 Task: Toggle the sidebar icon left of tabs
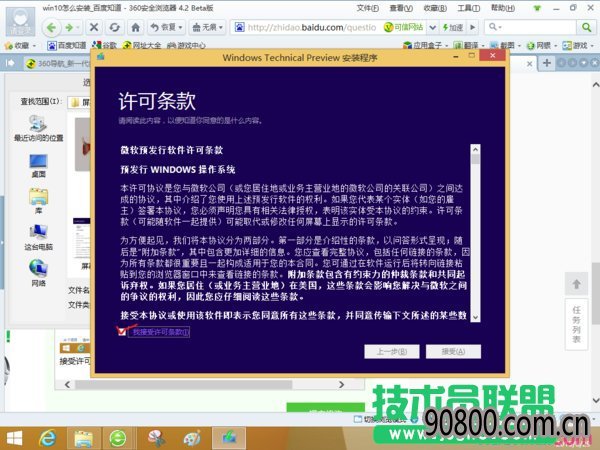point(10,63)
